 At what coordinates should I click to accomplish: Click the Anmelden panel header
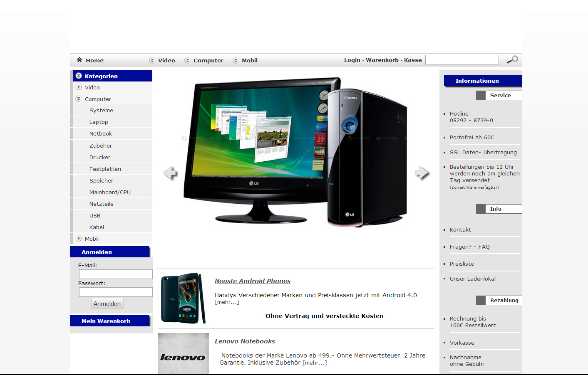pos(109,252)
